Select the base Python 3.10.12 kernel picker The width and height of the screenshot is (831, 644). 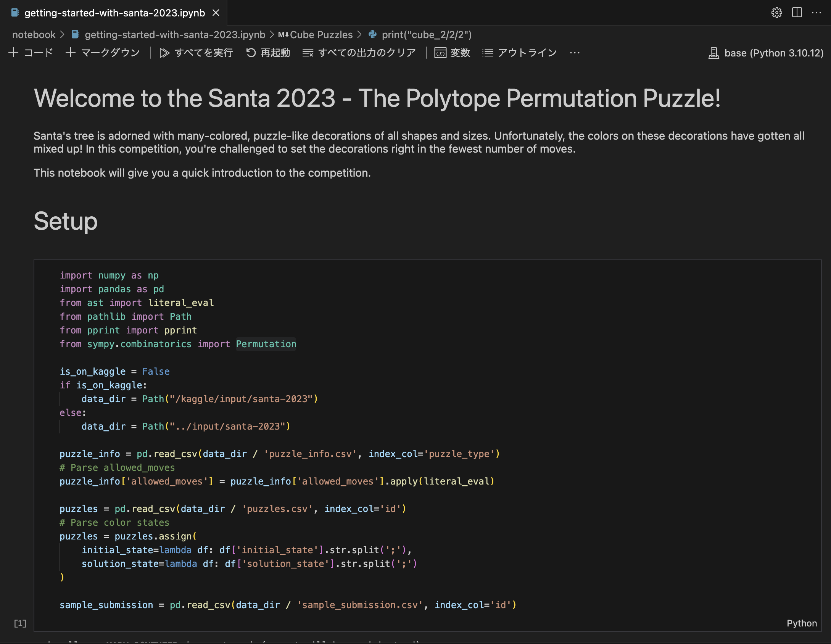(766, 53)
